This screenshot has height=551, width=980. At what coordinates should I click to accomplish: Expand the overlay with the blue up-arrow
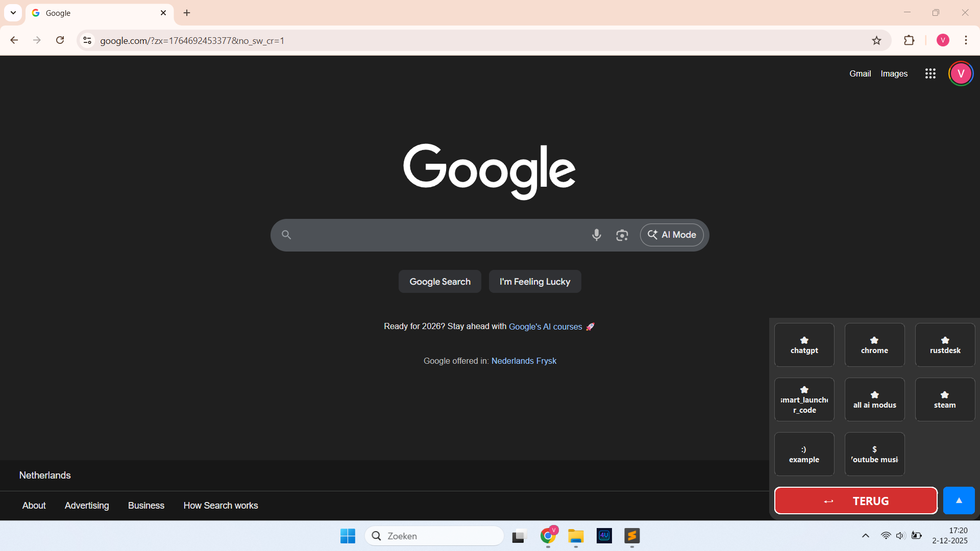[959, 500]
